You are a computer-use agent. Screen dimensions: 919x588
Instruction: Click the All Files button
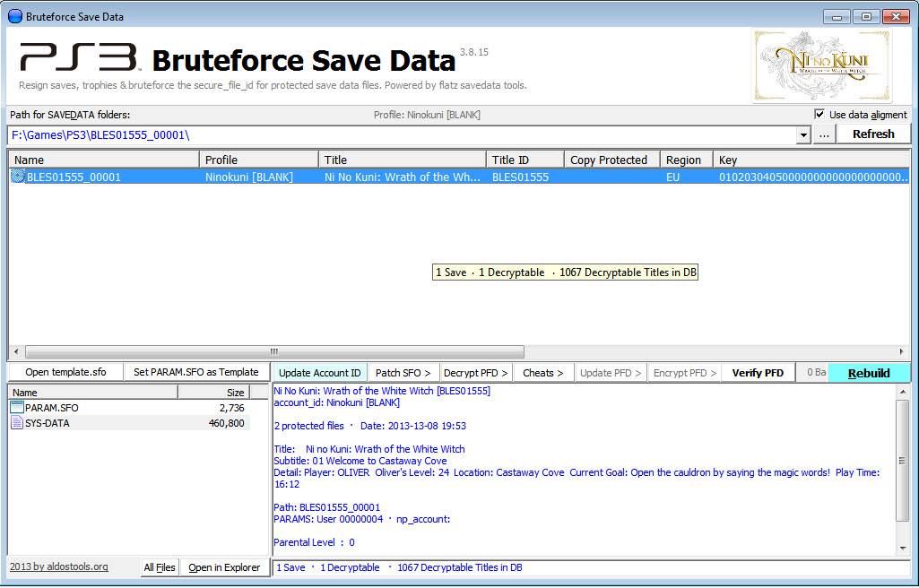(160, 566)
